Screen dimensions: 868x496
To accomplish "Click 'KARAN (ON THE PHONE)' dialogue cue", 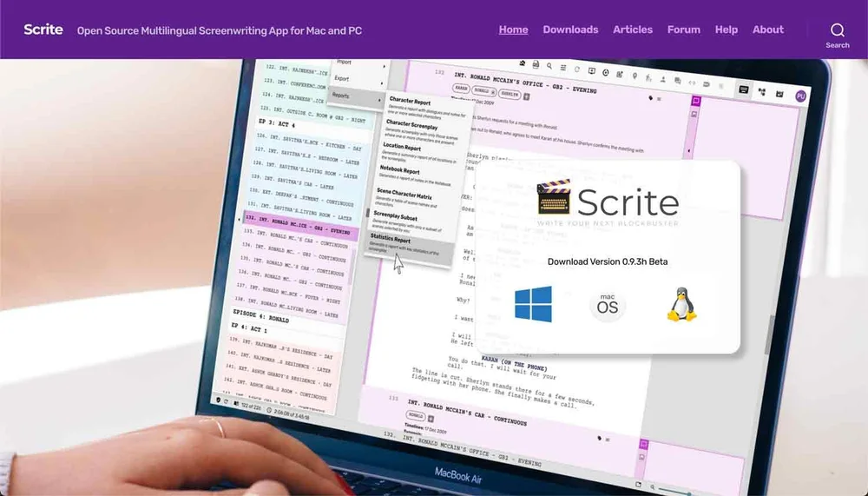I will click(514, 364).
